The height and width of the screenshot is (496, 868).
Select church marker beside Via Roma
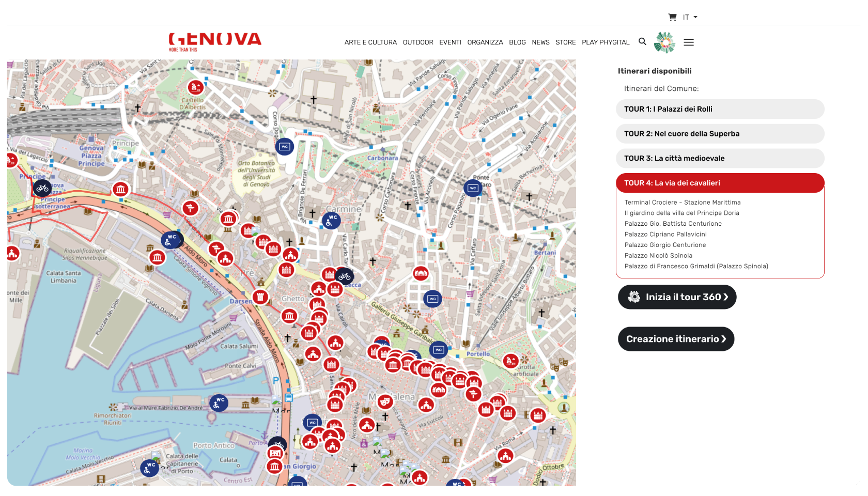click(505, 456)
